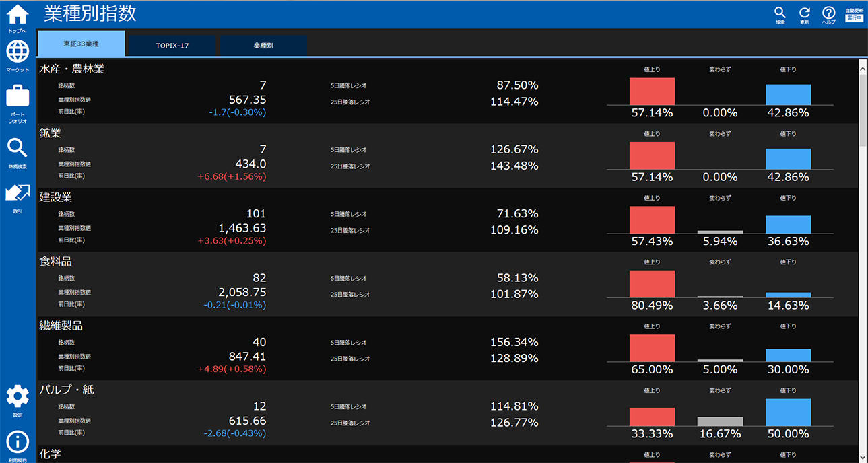Click the 5-day ratio 114.81%
The height and width of the screenshot is (463, 868).
[514, 406]
